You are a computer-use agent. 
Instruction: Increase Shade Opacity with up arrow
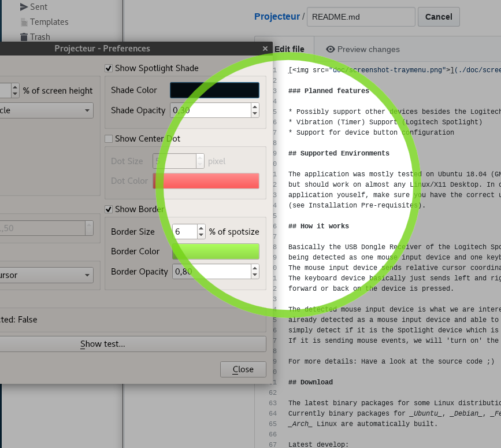click(255, 107)
